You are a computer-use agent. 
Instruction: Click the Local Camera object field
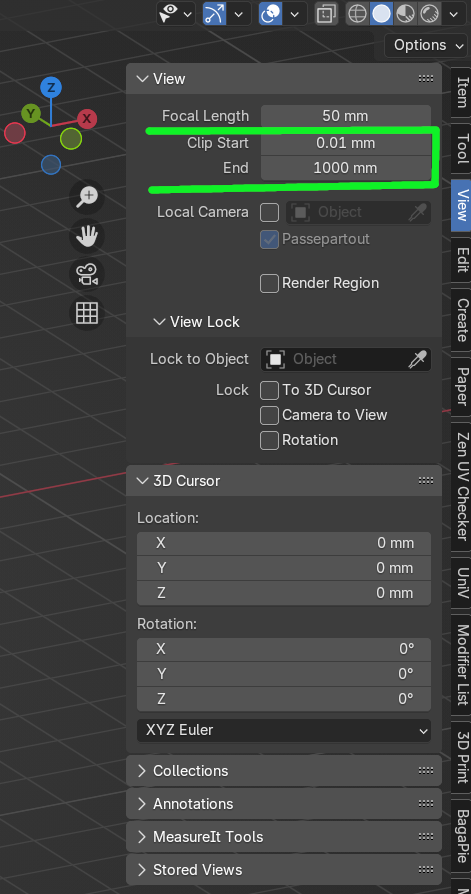pyautogui.click(x=358, y=212)
